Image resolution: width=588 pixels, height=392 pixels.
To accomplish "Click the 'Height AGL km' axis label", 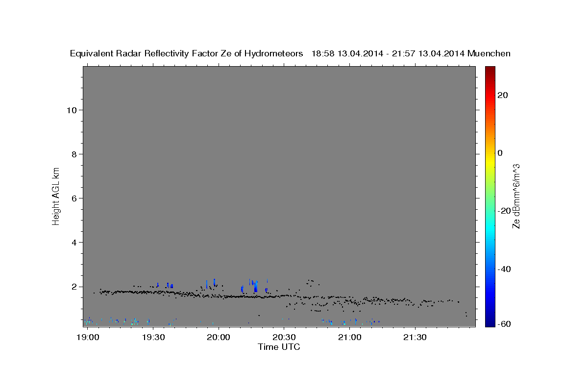I will [x=56, y=196].
